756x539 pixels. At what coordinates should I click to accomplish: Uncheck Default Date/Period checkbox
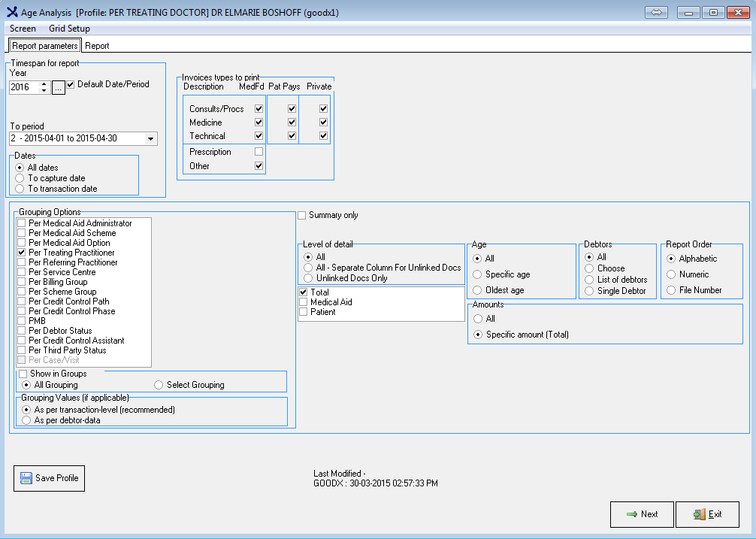(x=71, y=85)
